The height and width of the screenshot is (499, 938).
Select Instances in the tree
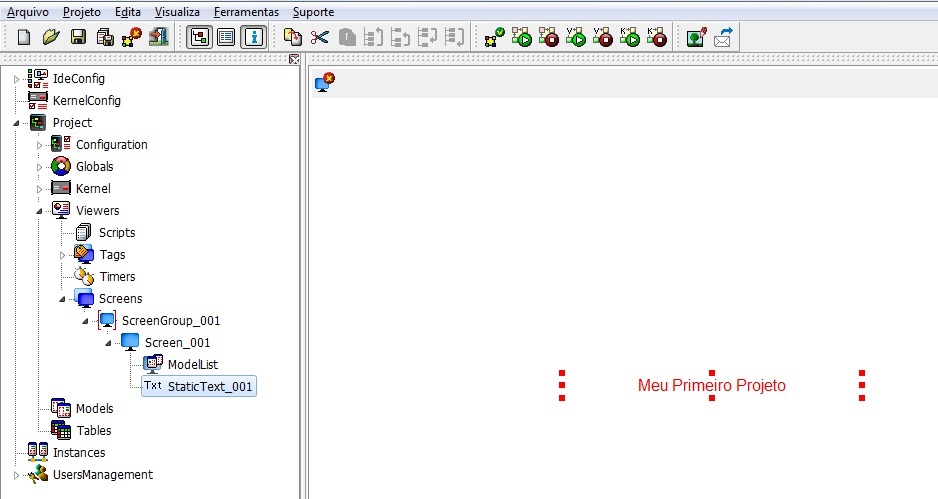(x=79, y=453)
